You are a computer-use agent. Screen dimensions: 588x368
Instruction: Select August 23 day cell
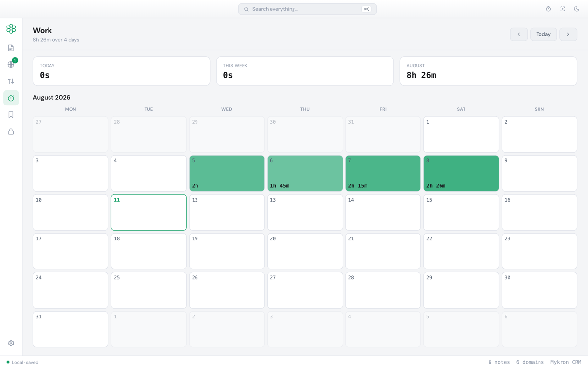coord(539,251)
